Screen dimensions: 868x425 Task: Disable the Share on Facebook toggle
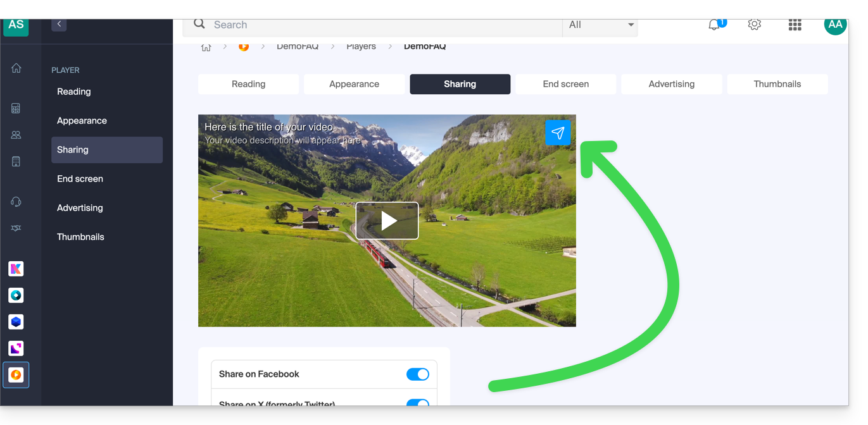pos(417,374)
